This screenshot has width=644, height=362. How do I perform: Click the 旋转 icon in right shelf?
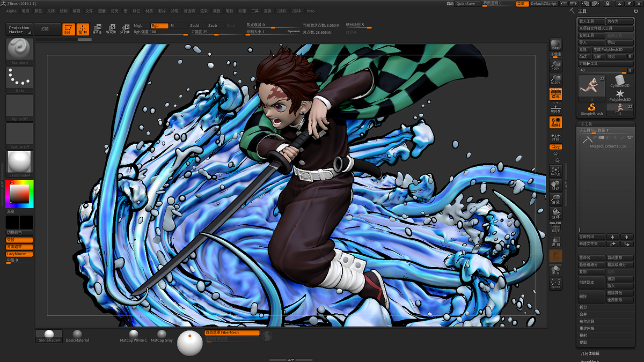tap(555, 213)
